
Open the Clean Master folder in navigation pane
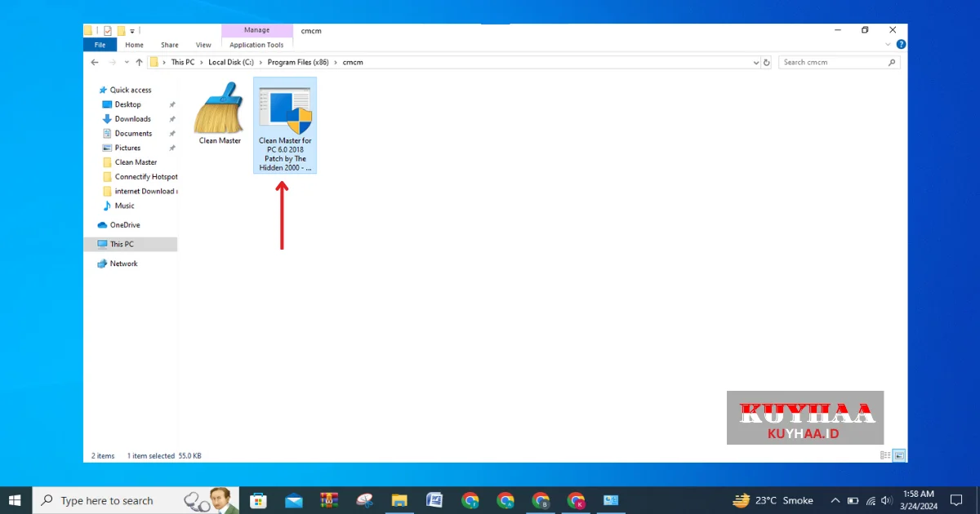coord(136,162)
